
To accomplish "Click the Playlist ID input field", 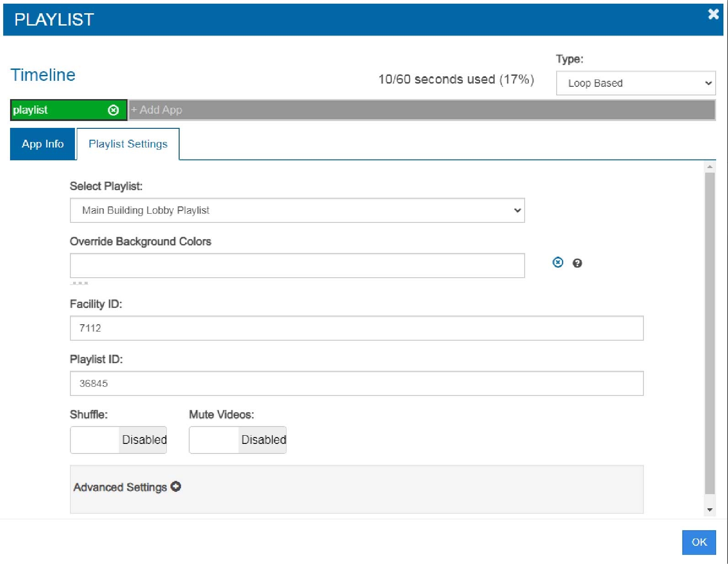I will coord(356,384).
